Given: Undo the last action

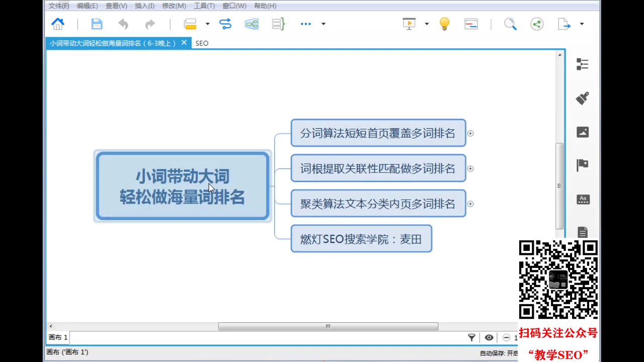Looking at the screenshot, I should point(123,24).
